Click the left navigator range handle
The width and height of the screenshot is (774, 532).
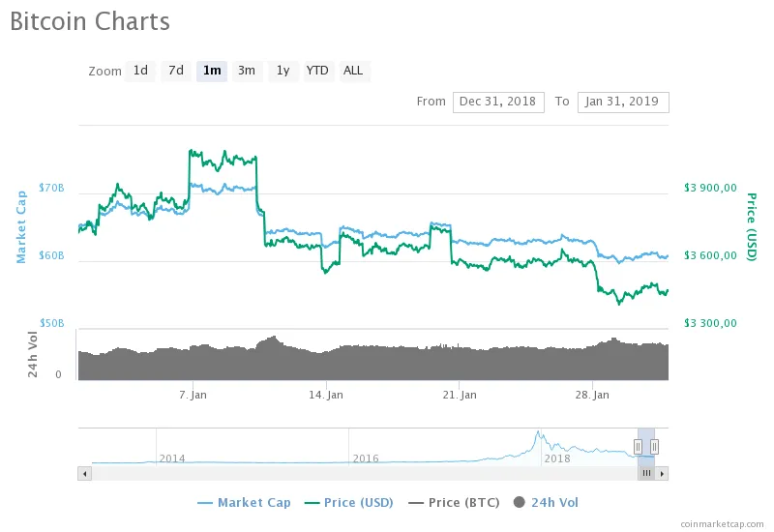tap(638, 447)
